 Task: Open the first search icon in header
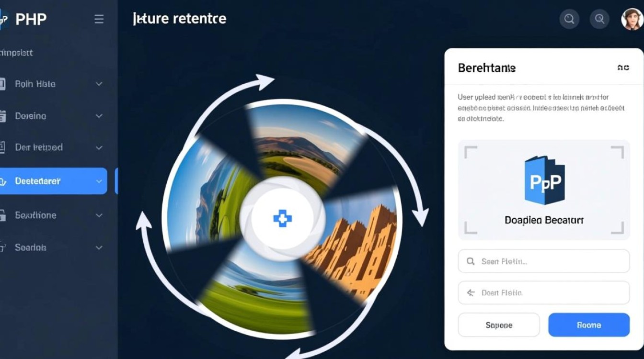click(x=569, y=19)
